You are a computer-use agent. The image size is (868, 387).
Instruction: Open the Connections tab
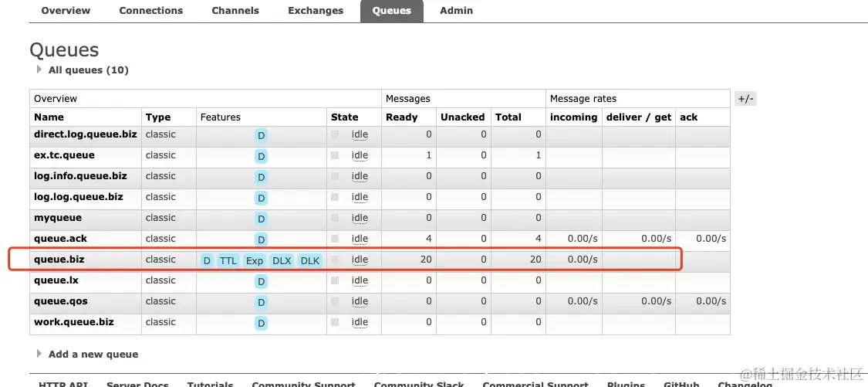tap(150, 11)
